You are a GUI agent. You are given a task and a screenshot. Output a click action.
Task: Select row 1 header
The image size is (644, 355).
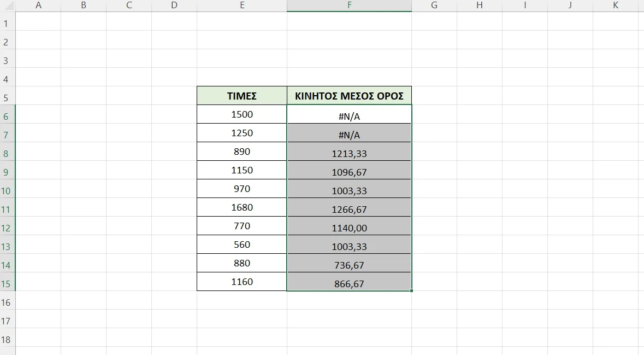click(7, 24)
